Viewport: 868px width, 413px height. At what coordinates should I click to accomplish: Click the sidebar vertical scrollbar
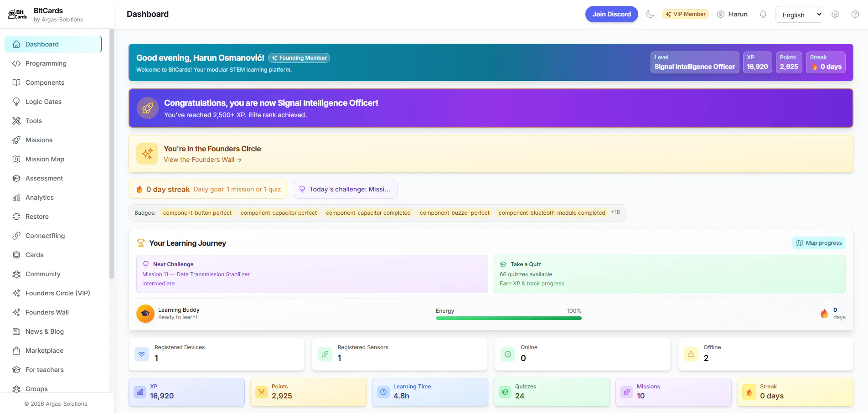[112, 154]
